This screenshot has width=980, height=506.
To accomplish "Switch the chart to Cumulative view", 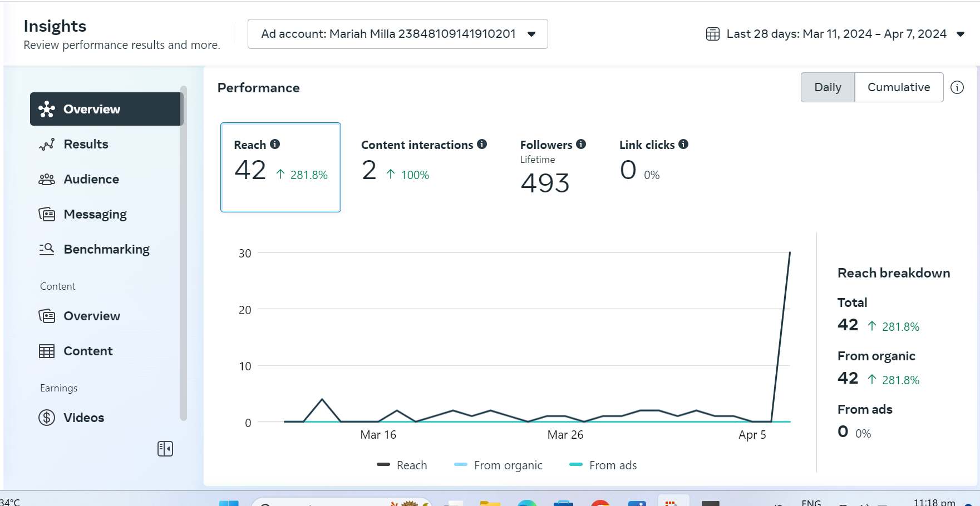I will (899, 87).
